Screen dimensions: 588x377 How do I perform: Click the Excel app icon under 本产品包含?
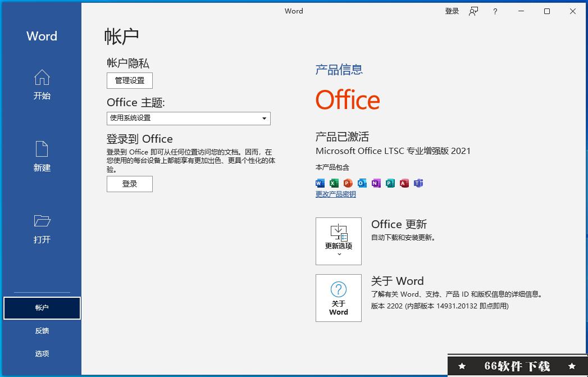click(334, 183)
